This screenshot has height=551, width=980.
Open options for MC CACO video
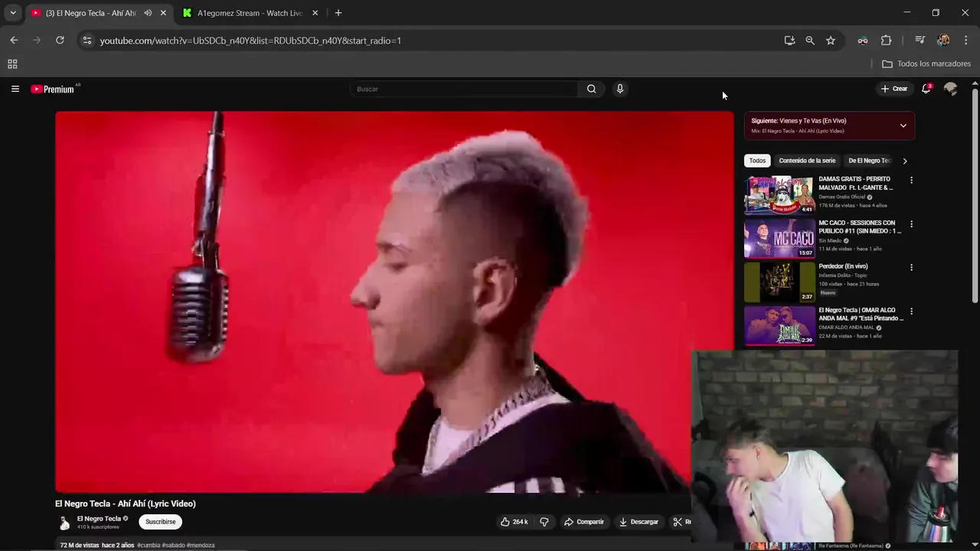point(911,224)
